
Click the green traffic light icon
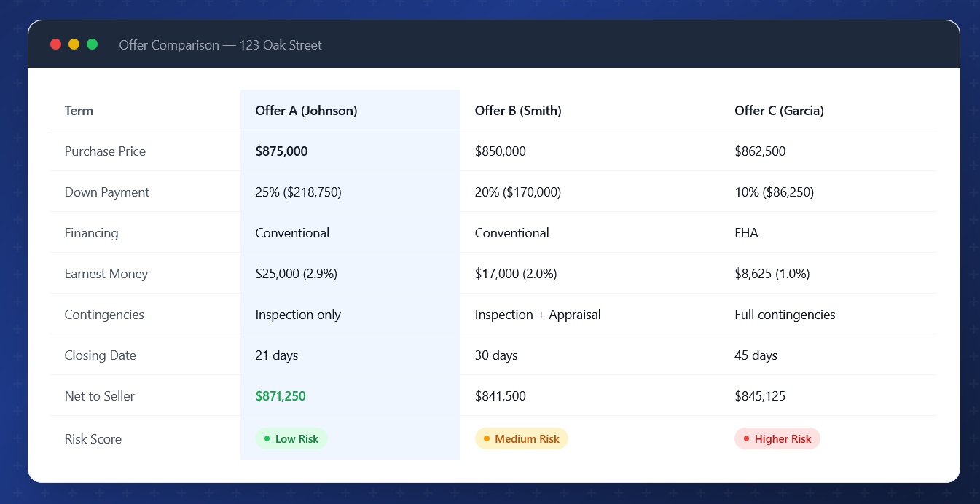click(92, 44)
